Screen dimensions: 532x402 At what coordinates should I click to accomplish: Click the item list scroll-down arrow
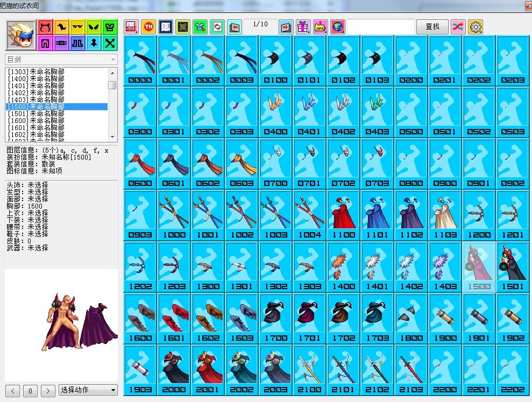tap(112, 137)
